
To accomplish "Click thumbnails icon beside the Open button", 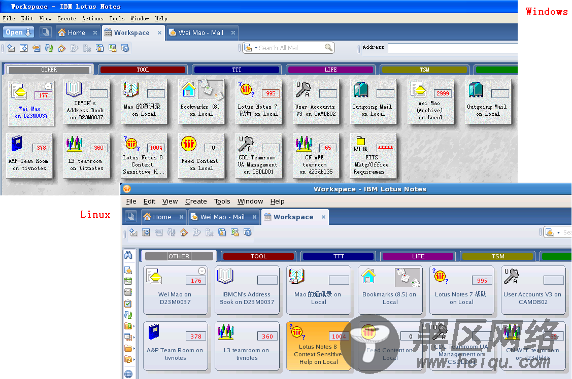I will (x=45, y=32).
